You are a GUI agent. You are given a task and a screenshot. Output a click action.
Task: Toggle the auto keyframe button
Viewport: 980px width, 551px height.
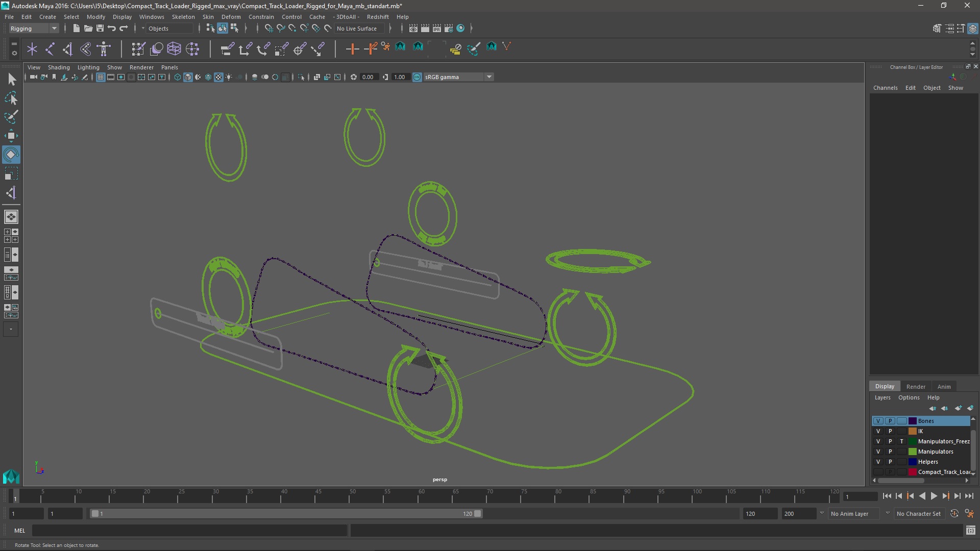coord(954,514)
